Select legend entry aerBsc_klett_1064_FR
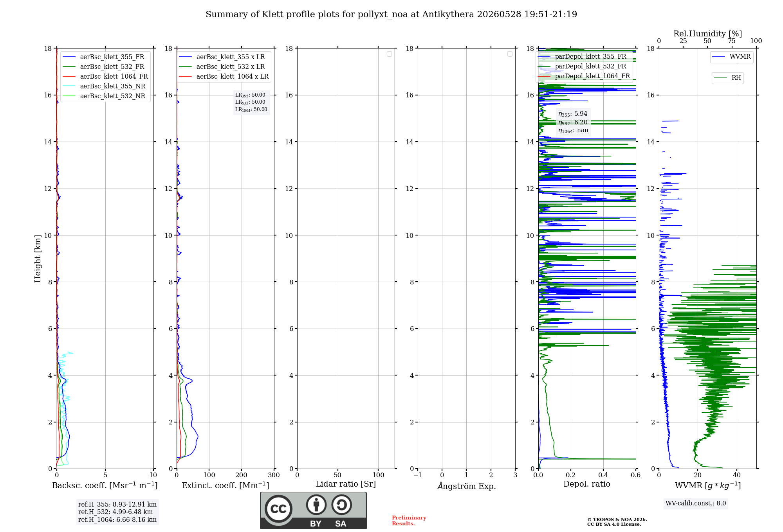The height and width of the screenshot is (532, 783). coord(105,77)
